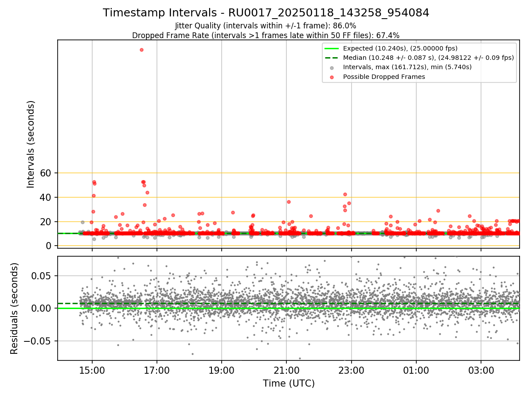Click the 'Intervals, max (161.712s)' legend entry
Image resolution: width=532 pixels, height=399 pixels.
pos(407,67)
